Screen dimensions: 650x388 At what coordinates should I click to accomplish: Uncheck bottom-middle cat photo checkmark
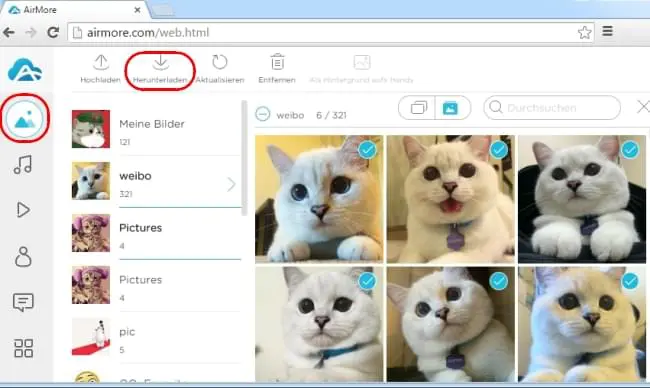(499, 281)
